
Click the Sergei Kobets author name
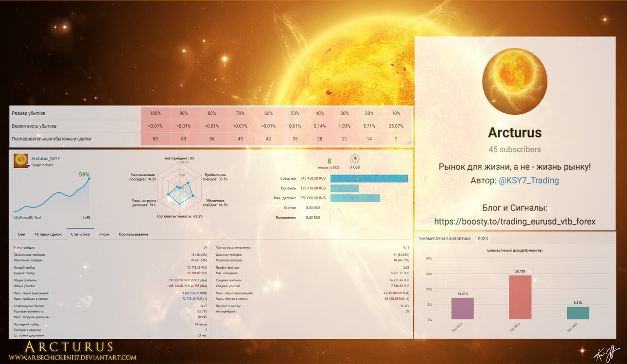click(x=42, y=165)
